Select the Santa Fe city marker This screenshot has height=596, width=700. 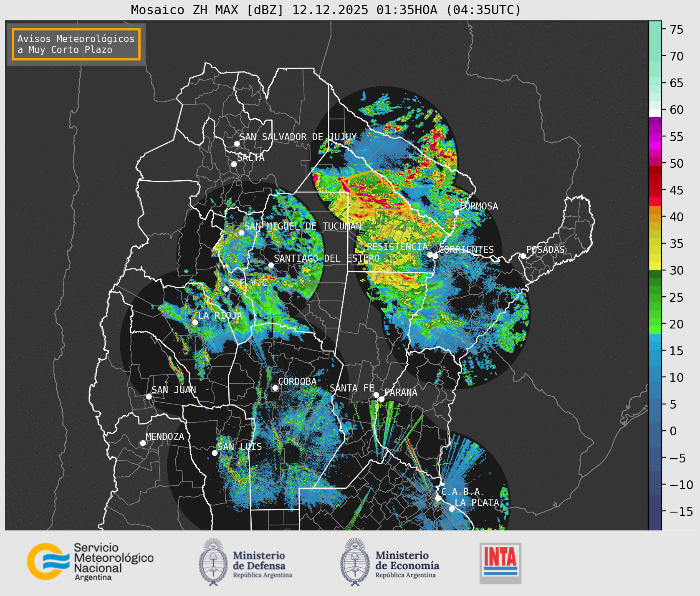click(x=376, y=395)
